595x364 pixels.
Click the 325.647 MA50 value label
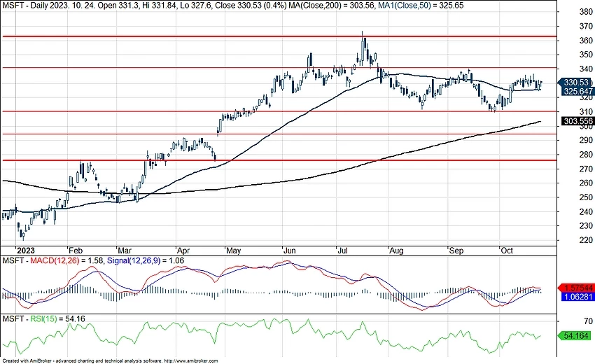[577, 92]
